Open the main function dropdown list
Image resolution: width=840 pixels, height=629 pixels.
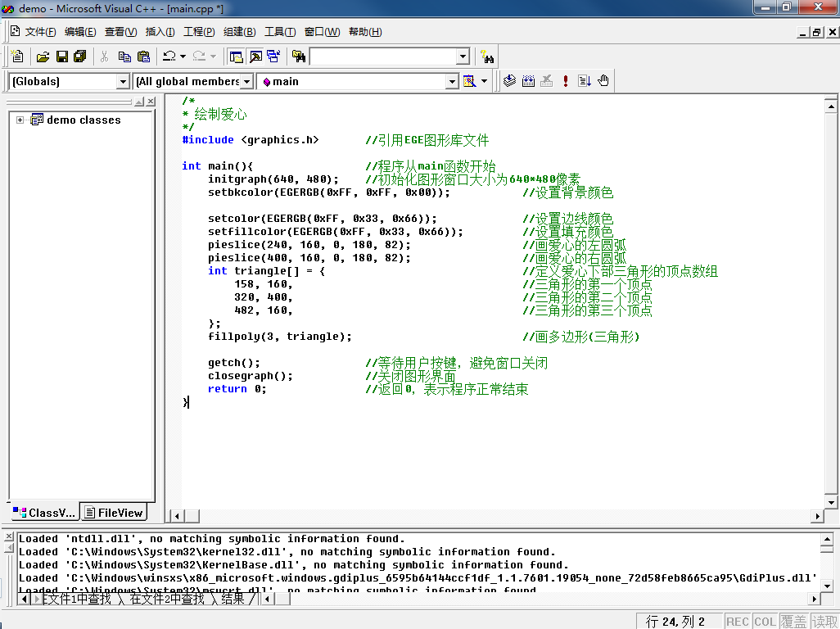(451, 81)
